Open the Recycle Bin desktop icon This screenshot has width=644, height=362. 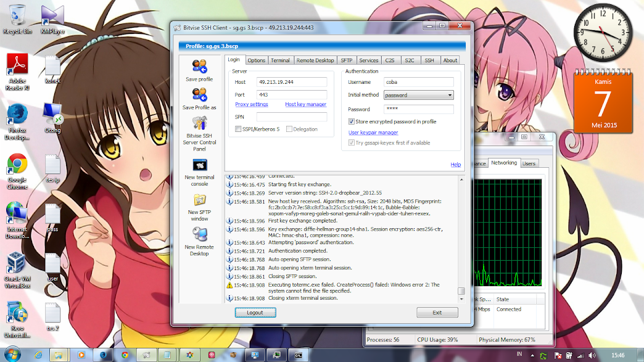coord(17,19)
